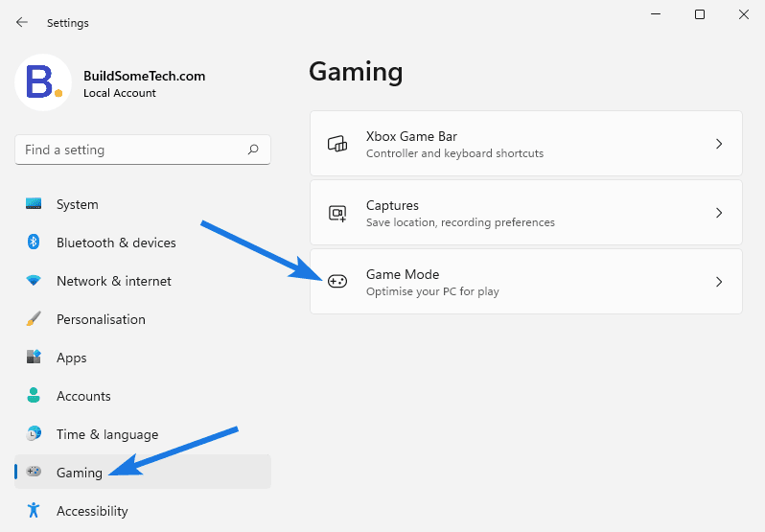Open Network & internet settings
Viewport: 765px width, 532px height.
click(x=143, y=281)
